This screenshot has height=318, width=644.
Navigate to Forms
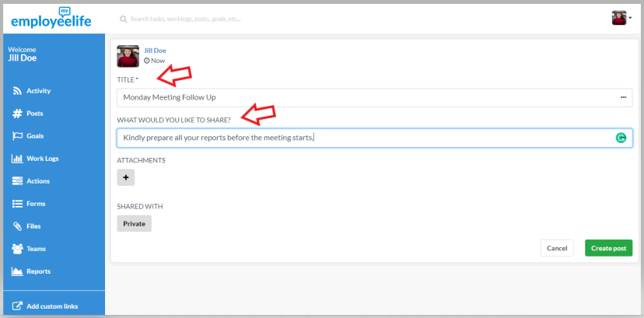pyautogui.click(x=36, y=204)
